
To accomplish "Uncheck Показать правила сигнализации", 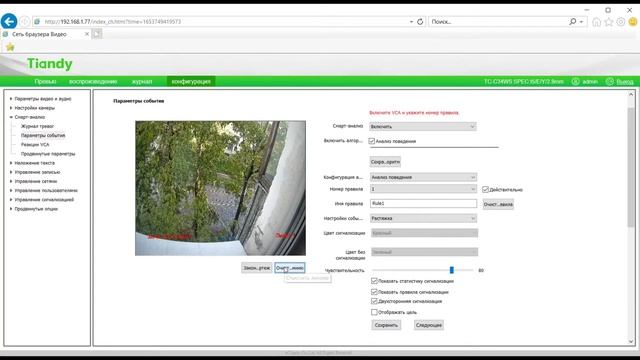I will (x=374, y=292).
